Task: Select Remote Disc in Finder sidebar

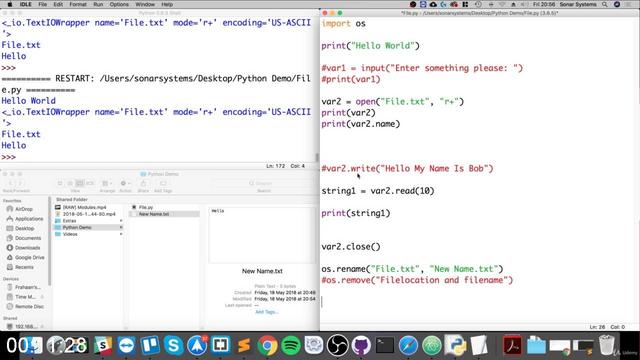Action: (x=29, y=307)
